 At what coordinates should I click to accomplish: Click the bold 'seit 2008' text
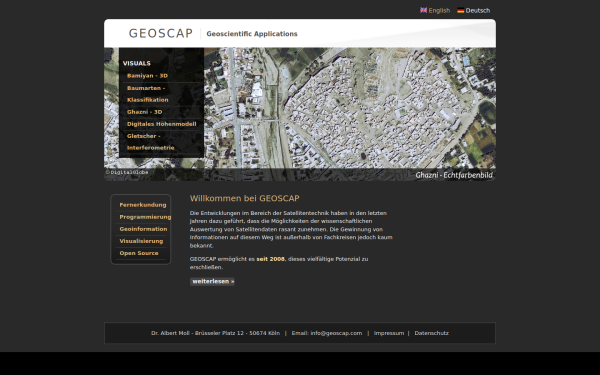coord(271,259)
